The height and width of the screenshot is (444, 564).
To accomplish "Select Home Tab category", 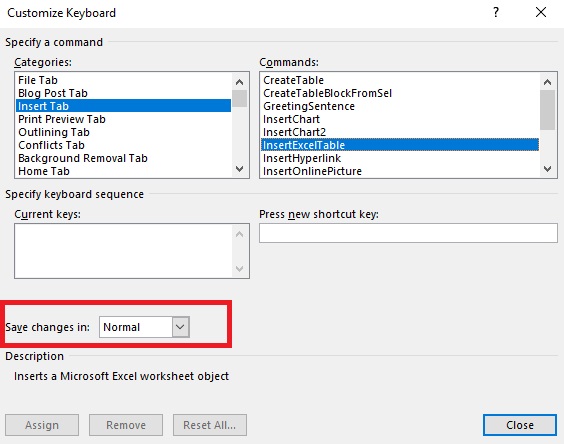I will [124, 171].
